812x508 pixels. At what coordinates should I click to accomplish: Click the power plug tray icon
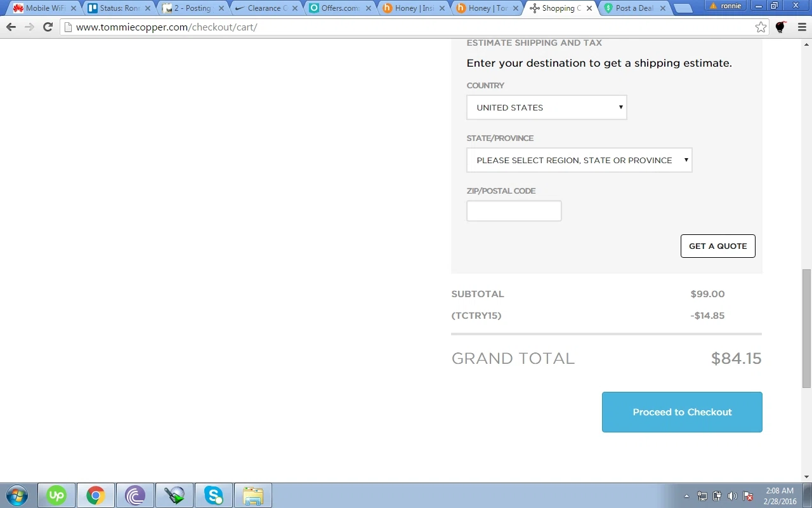click(x=717, y=496)
